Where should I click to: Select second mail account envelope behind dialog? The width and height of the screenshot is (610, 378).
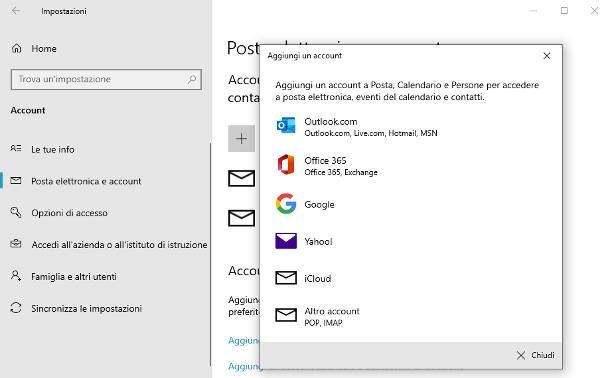tap(241, 218)
